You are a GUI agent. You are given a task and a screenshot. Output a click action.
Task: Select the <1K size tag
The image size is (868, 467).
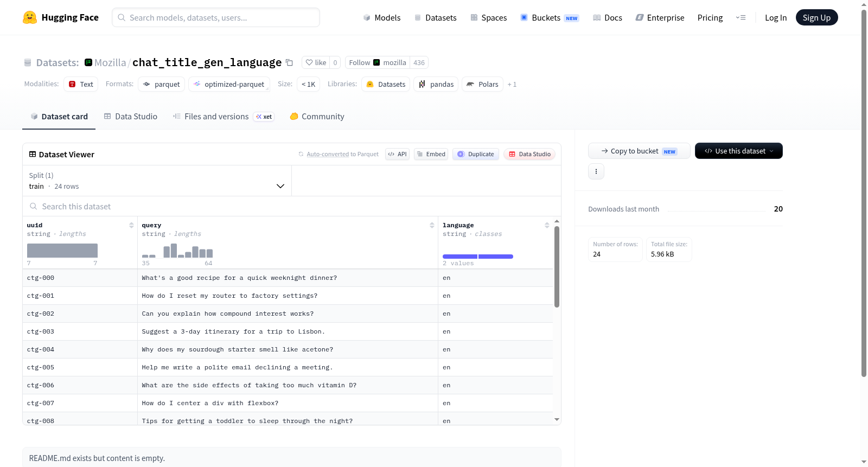[x=308, y=84]
